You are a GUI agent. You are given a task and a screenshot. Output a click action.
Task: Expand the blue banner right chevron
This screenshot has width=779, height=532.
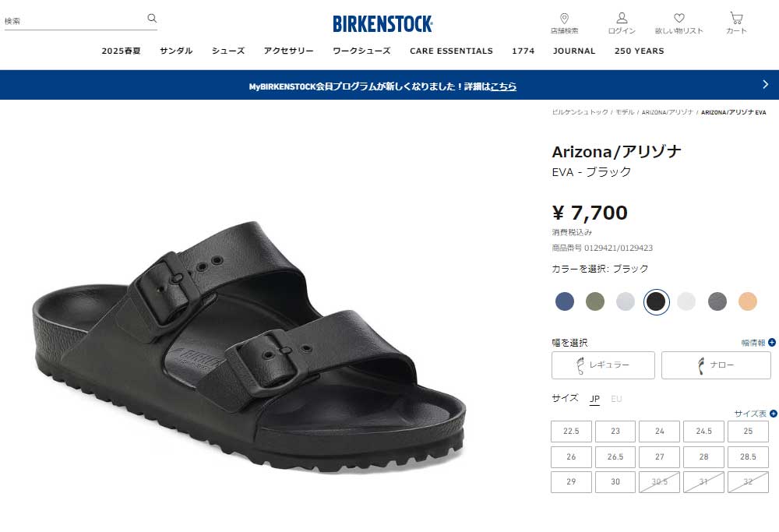click(x=765, y=84)
